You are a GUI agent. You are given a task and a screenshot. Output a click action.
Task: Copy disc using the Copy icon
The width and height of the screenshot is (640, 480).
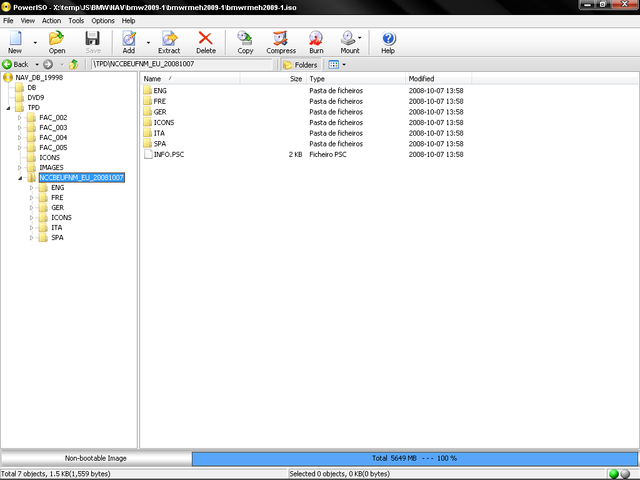click(245, 39)
